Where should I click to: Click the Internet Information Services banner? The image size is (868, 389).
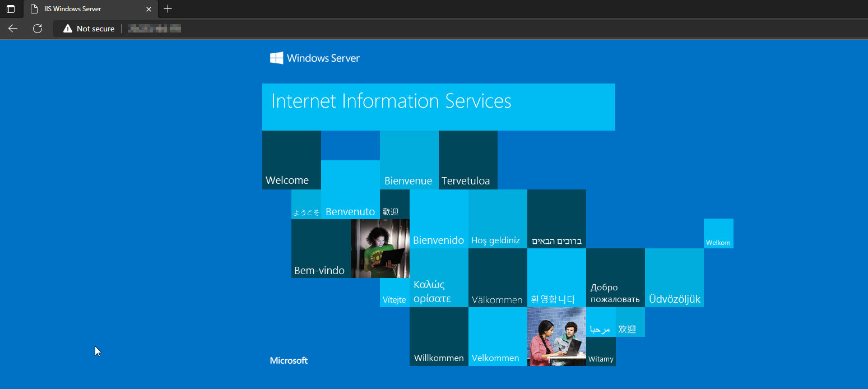pos(439,107)
